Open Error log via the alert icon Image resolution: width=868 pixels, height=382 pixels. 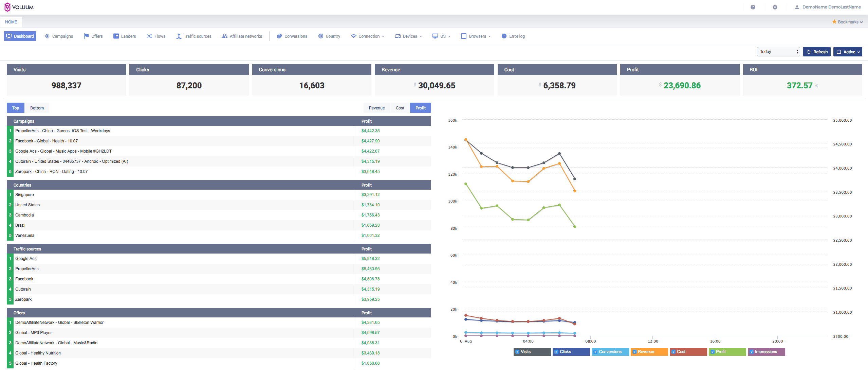pyautogui.click(x=504, y=36)
